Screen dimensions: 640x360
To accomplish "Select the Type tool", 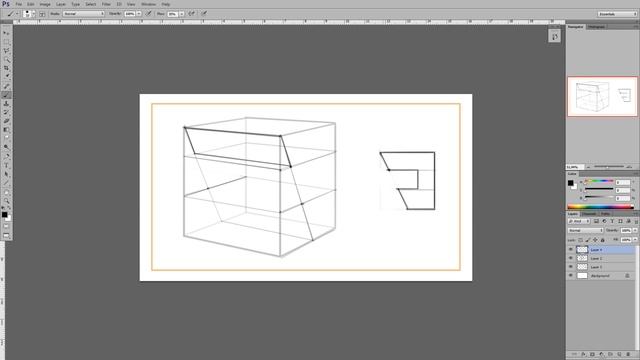I will pos(6,165).
